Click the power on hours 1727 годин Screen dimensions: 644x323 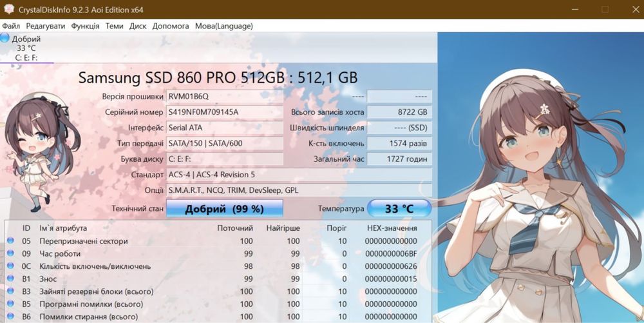[x=399, y=159]
